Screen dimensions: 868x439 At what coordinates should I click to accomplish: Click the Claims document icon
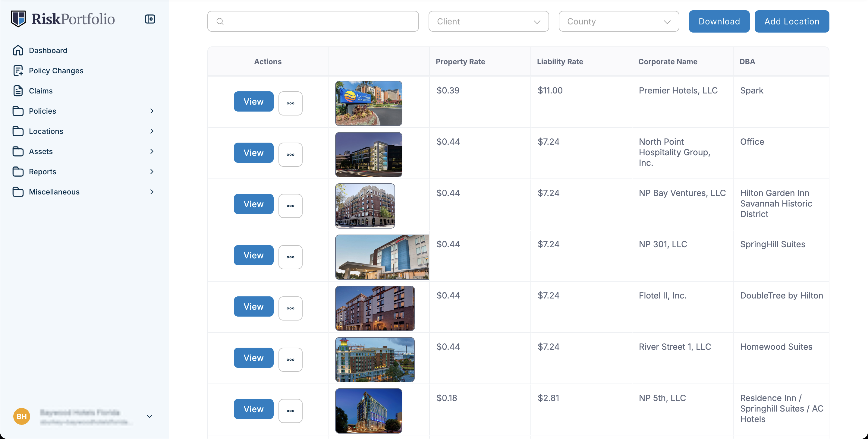pos(18,91)
